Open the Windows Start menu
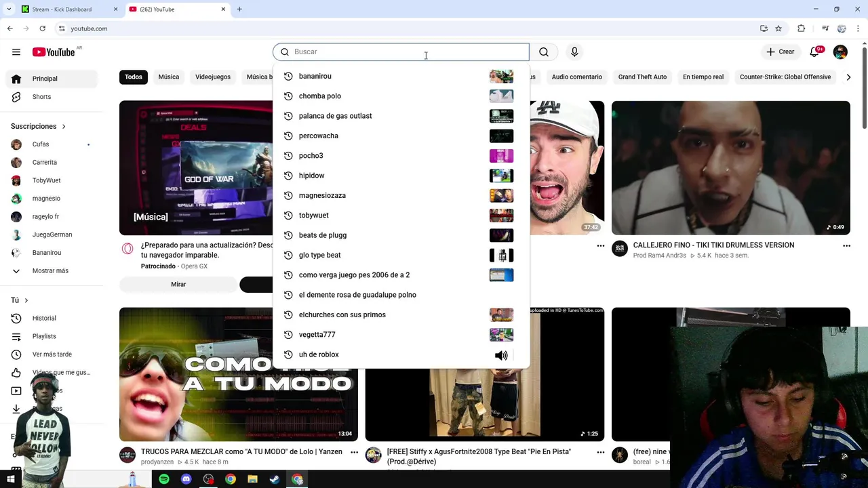This screenshot has height=488, width=868. 10,479
